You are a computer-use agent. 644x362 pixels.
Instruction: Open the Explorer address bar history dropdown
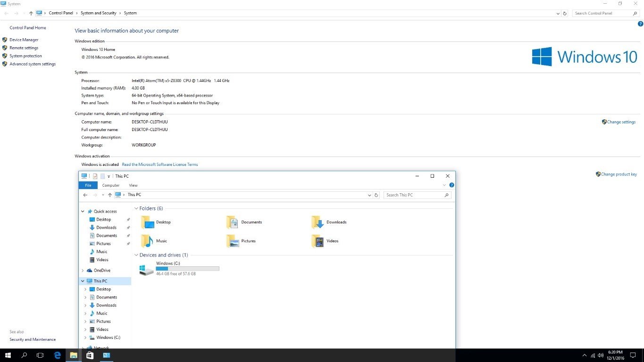point(369,195)
